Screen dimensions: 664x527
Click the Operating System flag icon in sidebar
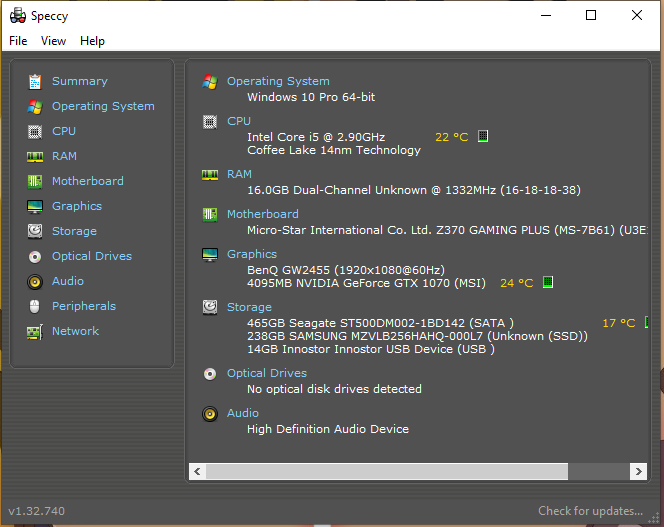[35, 106]
